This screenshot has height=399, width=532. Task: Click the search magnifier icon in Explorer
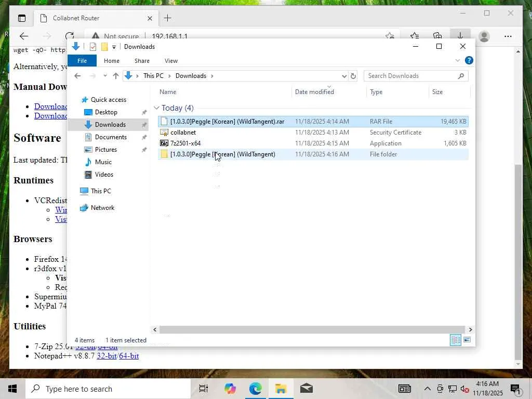pos(461,76)
